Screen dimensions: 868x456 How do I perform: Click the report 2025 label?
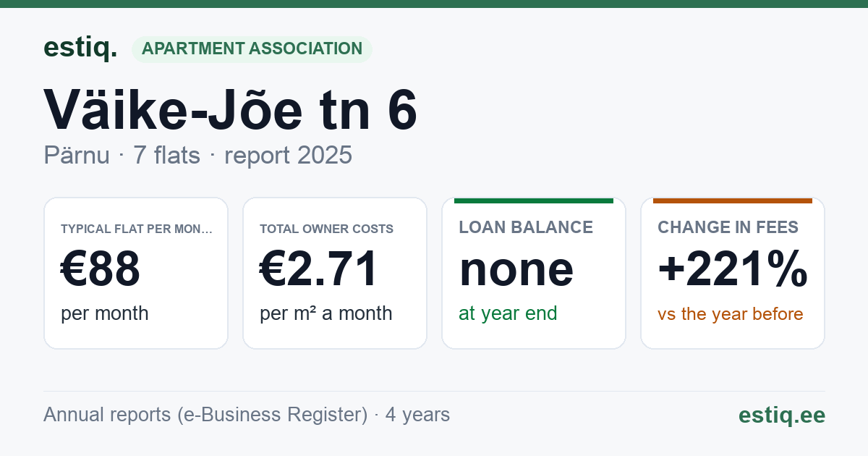click(288, 155)
